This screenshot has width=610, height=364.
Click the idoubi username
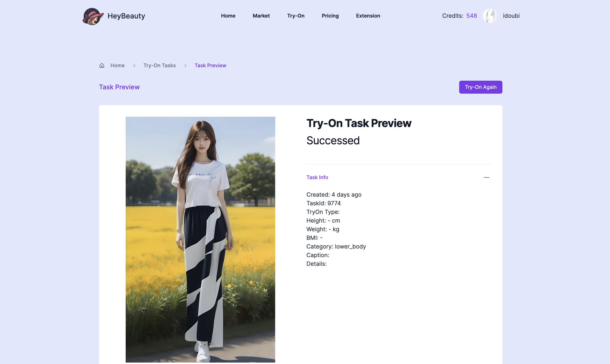pos(511,16)
